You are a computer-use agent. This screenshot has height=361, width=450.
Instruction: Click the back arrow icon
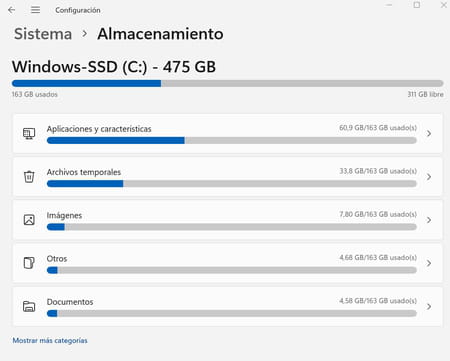tap(12, 10)
